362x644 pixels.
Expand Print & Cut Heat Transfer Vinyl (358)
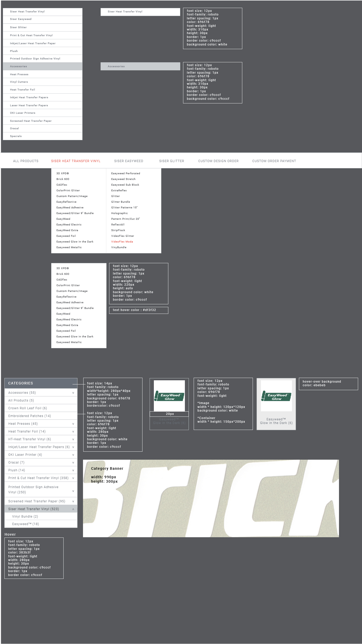point(73,478)
